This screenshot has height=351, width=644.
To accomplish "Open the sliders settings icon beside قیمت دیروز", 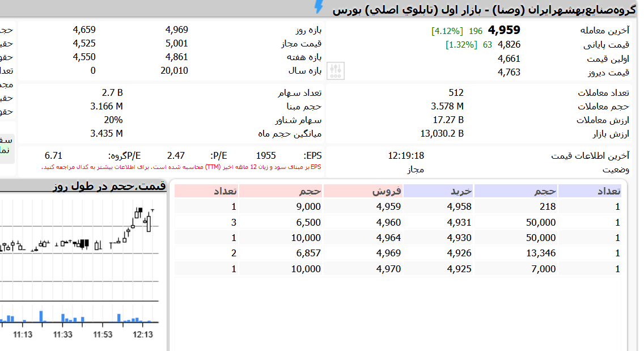I will [336, 71].
